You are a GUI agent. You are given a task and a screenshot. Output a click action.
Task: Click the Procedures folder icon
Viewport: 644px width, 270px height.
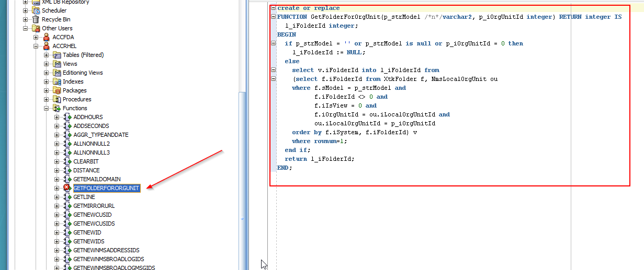click(57, 99)
